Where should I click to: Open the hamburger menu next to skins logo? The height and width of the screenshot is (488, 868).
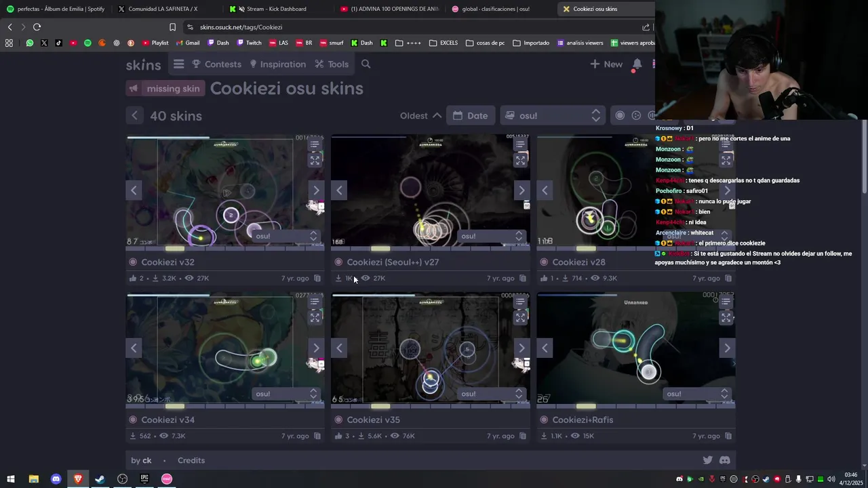178,64
